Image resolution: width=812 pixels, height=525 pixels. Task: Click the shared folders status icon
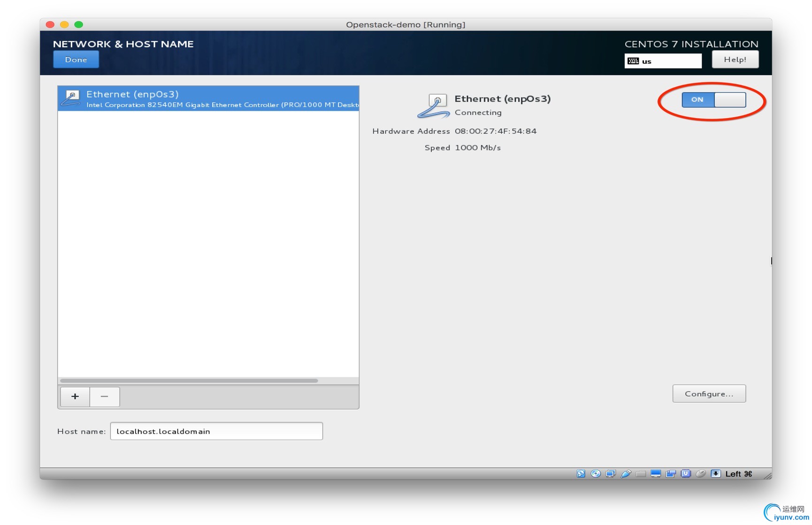pos(641,474)
